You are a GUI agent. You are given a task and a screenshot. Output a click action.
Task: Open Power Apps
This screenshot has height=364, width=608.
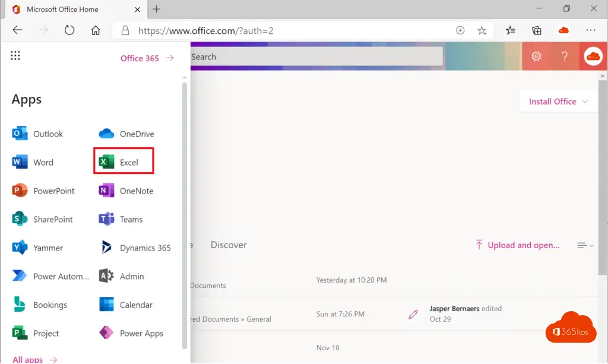[131, 333]
